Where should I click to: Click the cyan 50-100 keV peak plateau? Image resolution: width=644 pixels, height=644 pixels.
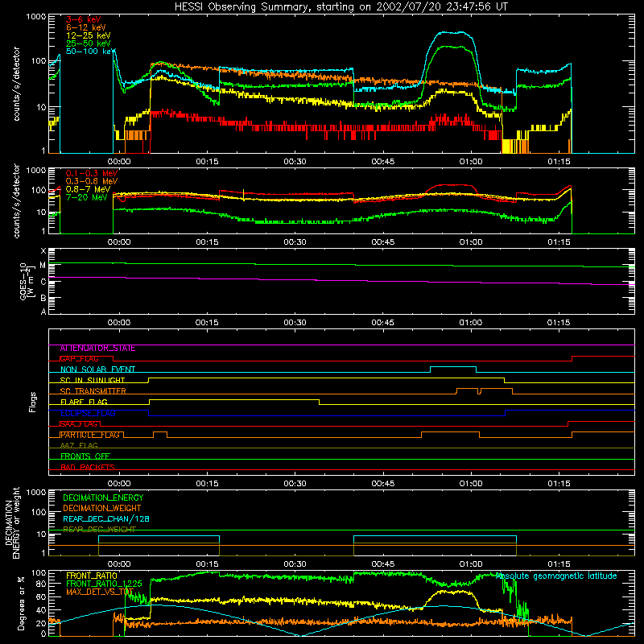click(x=452, y=32)
